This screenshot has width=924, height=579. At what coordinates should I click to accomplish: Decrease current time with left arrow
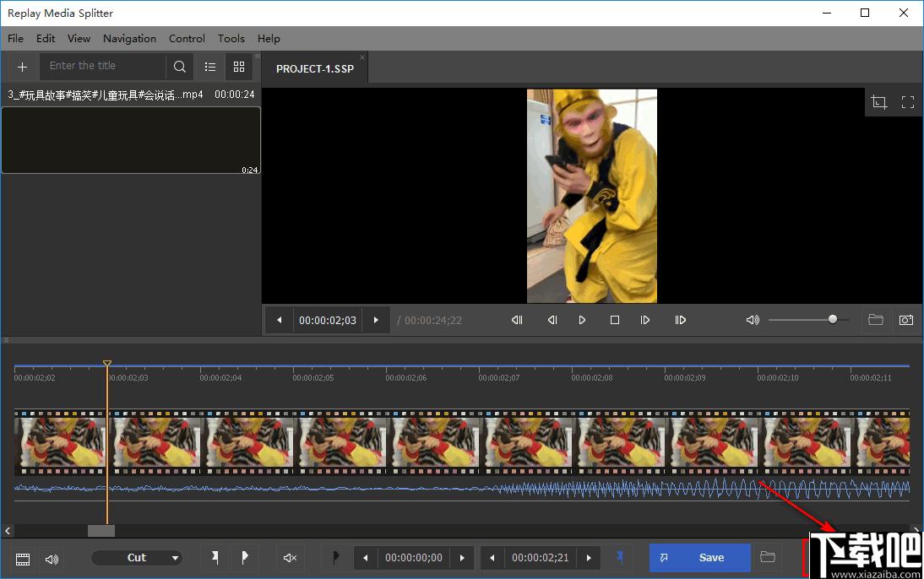pyautogui.click(x=280, y=321)
